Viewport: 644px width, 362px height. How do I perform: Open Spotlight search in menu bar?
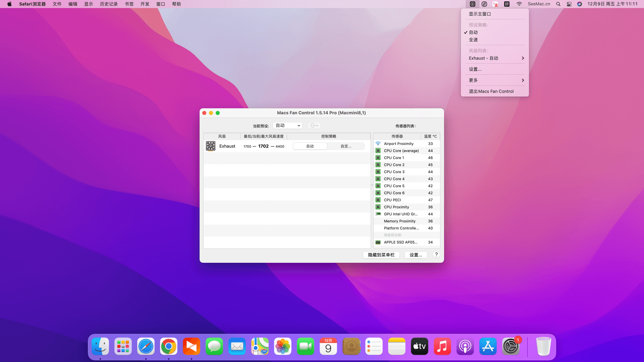click(x=558, y=4)
